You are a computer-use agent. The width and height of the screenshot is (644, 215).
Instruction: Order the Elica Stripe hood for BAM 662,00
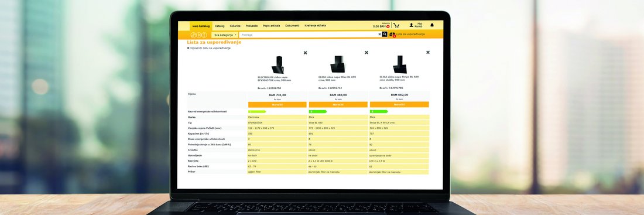click(x=400, y=104)
